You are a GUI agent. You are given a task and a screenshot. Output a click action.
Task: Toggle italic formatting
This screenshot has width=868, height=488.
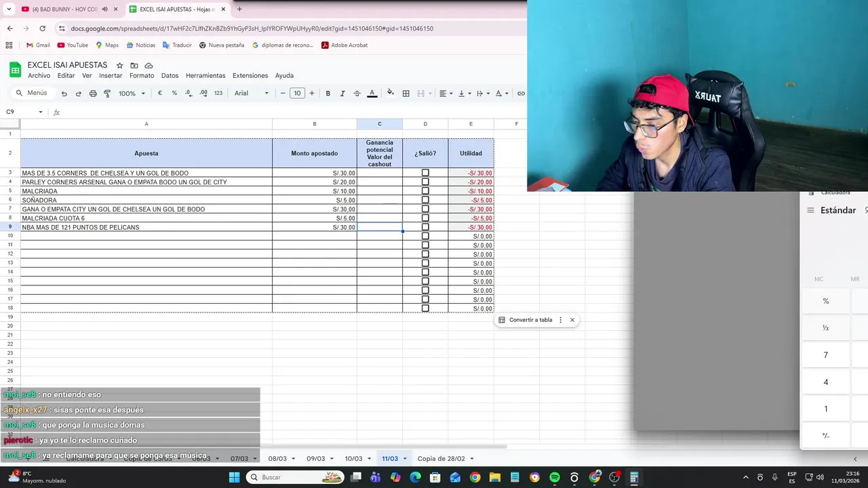(342, 94)
